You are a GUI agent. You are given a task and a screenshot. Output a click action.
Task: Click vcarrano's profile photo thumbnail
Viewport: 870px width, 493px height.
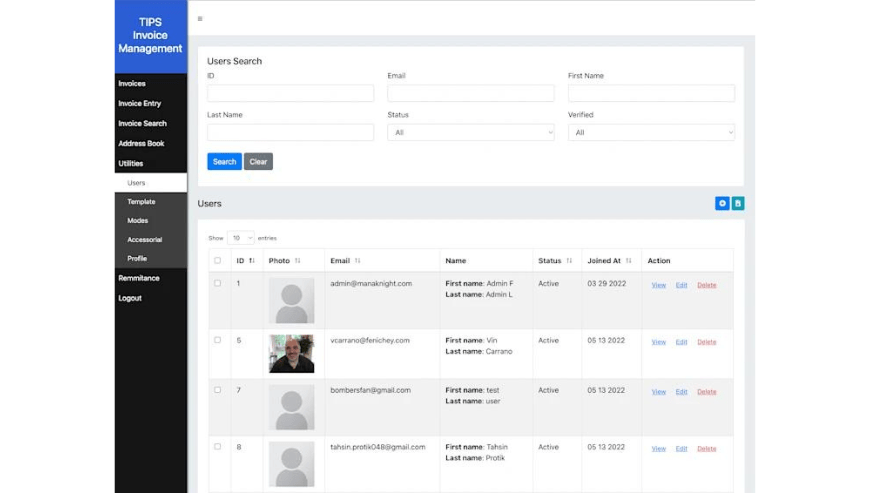[291, 354]
